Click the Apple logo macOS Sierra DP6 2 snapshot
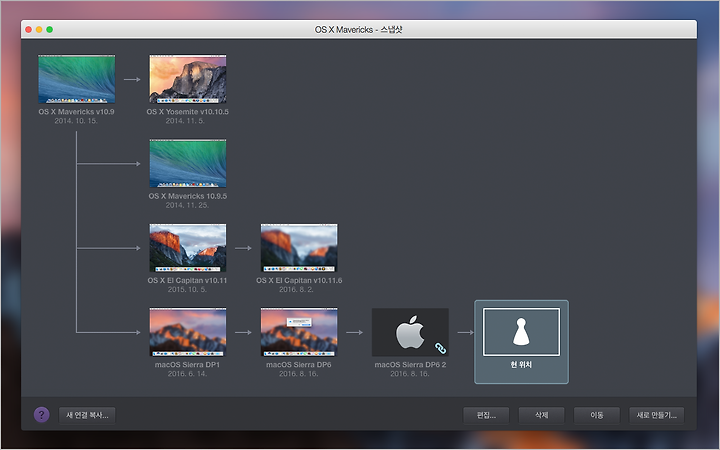 click(x=410, y=332)
